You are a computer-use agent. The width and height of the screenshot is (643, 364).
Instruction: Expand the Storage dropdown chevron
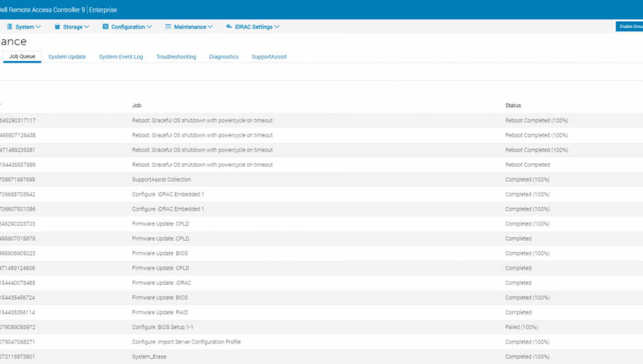click(86, 26)
